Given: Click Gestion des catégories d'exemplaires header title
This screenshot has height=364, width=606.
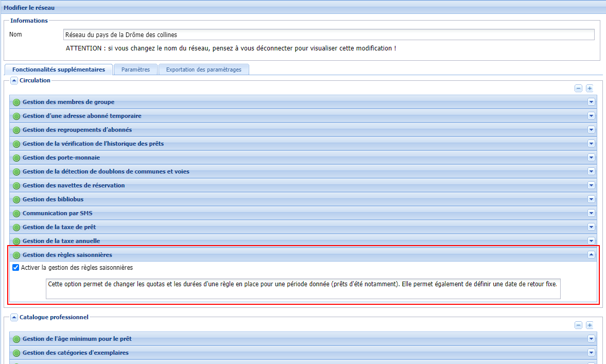Looking at the screenshot, I should click(x=76, y=353).
